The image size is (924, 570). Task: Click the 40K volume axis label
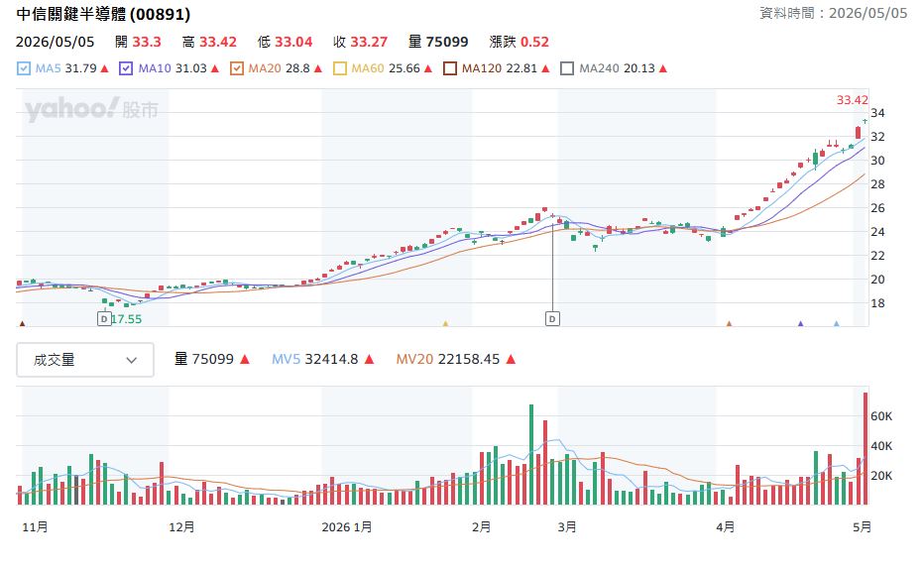pyautogui.click(x=881, y=446)
